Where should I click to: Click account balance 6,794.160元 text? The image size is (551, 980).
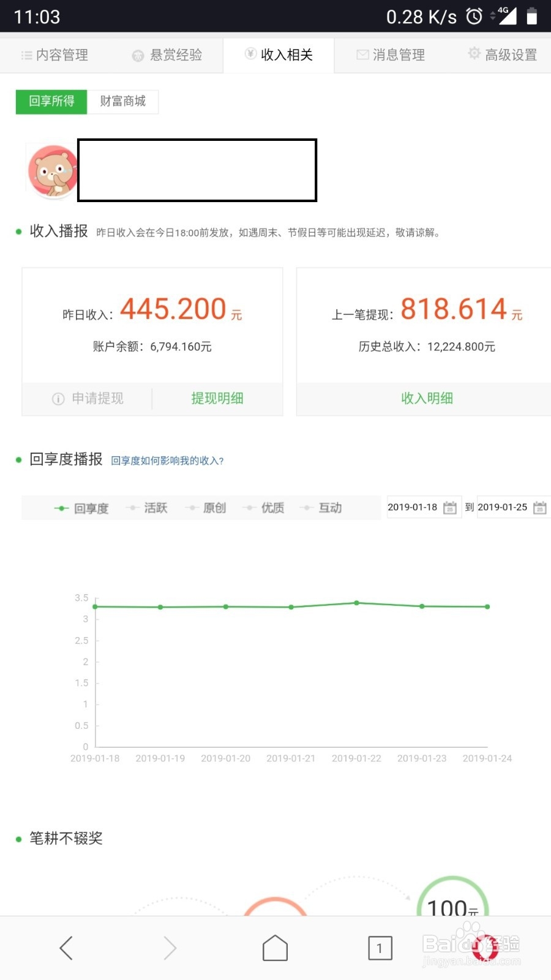click(x=152, y=347)
